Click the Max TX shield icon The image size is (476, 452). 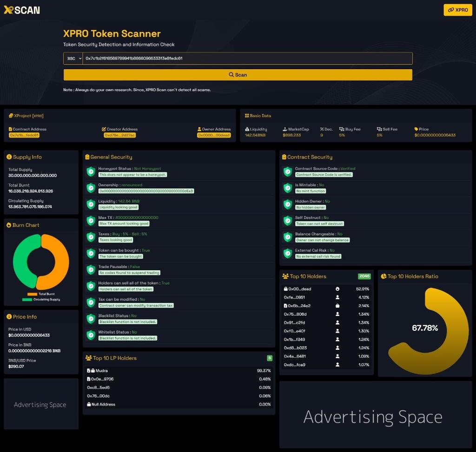[x=91, y=221]
